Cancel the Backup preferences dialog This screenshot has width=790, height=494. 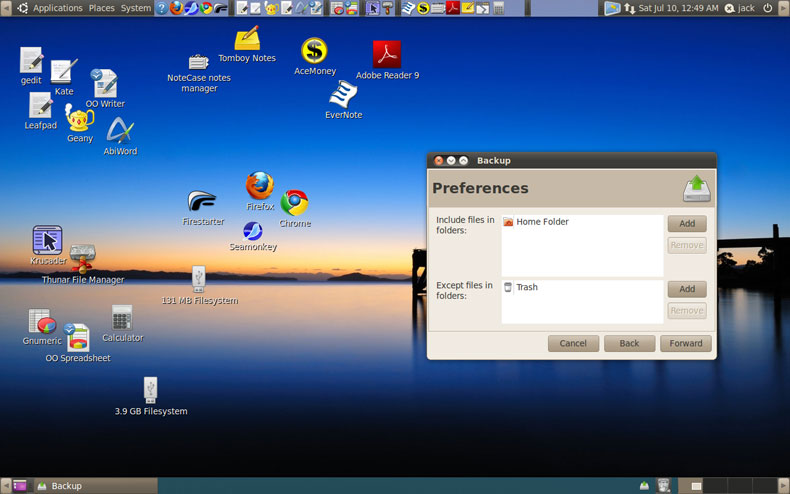pyautogui.click(x=573, y=343)
